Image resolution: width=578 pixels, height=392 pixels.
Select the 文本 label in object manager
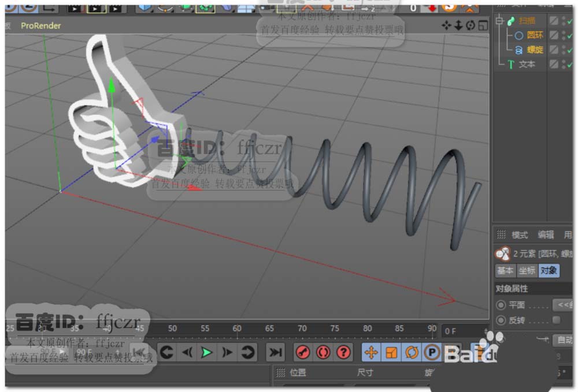click(x=527, y=64)
